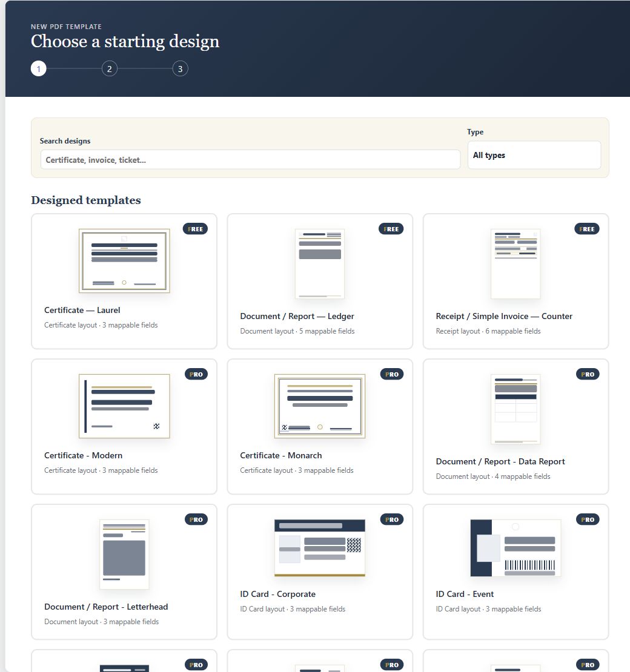Click FREE badge on Certificate — Laurel card
630x672 pixels.
[x=196, y=229]
